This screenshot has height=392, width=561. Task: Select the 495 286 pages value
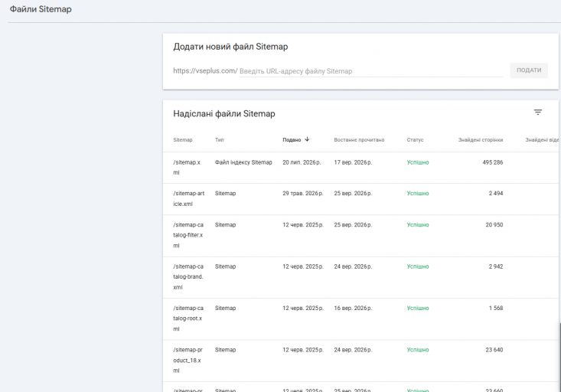pyautogui.click(x=493, y=162)
